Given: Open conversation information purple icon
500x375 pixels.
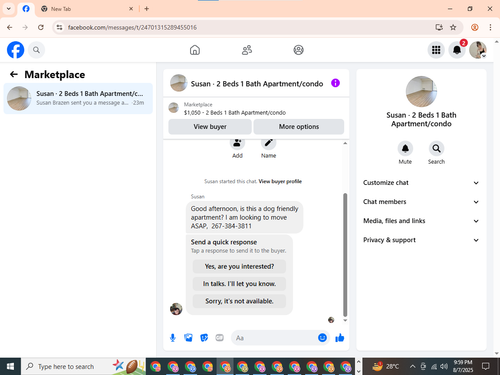Looking at the screenshot, I should 335,83.
